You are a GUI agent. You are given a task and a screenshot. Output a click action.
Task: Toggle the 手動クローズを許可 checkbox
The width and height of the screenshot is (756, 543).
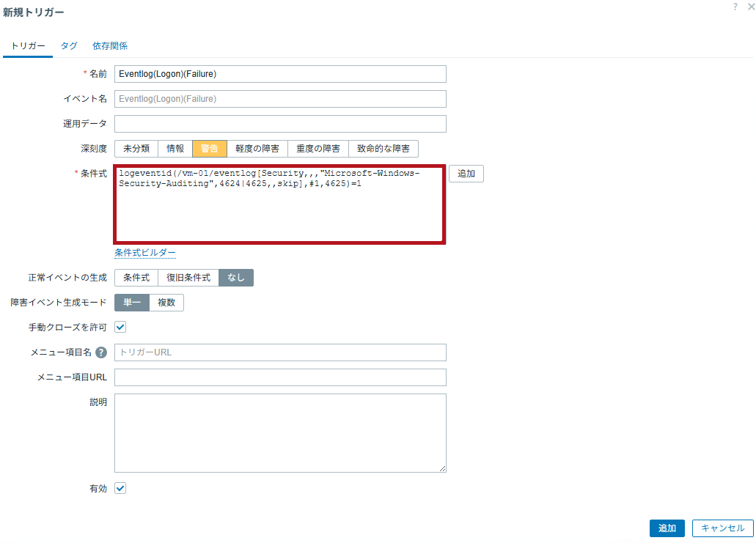(x=120, y=327)
